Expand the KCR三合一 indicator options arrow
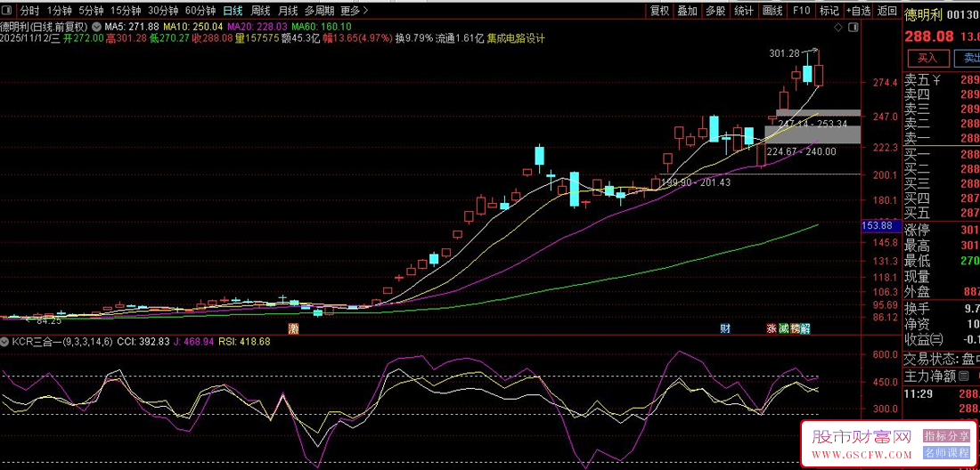The width and height of the screenshot is (980, 470). [x=5, y=341]
